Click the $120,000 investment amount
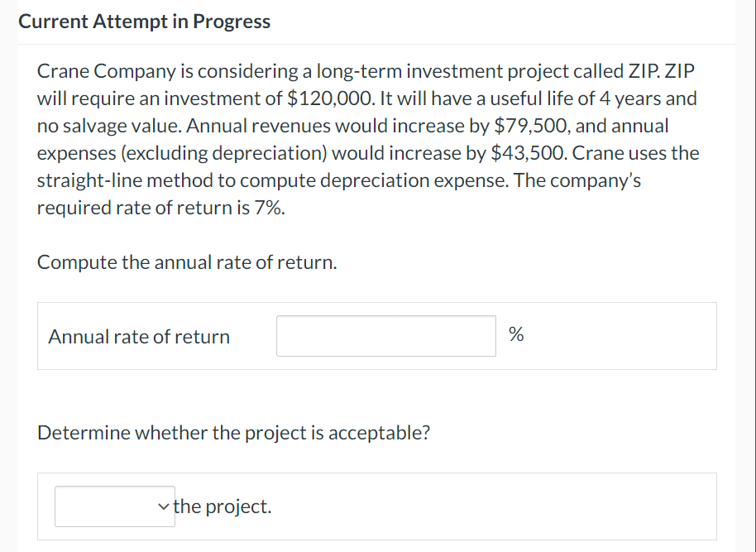 (x=330, y=98)
